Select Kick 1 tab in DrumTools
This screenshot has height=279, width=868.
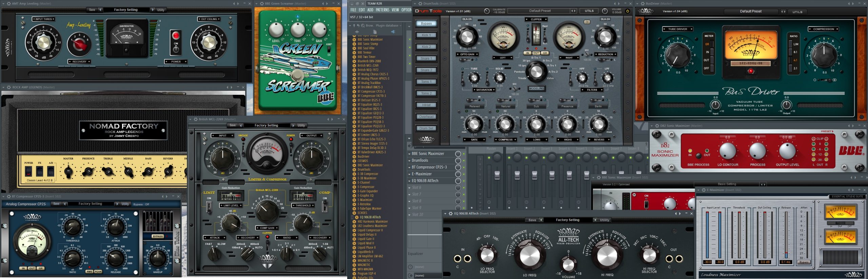point(426,35)
